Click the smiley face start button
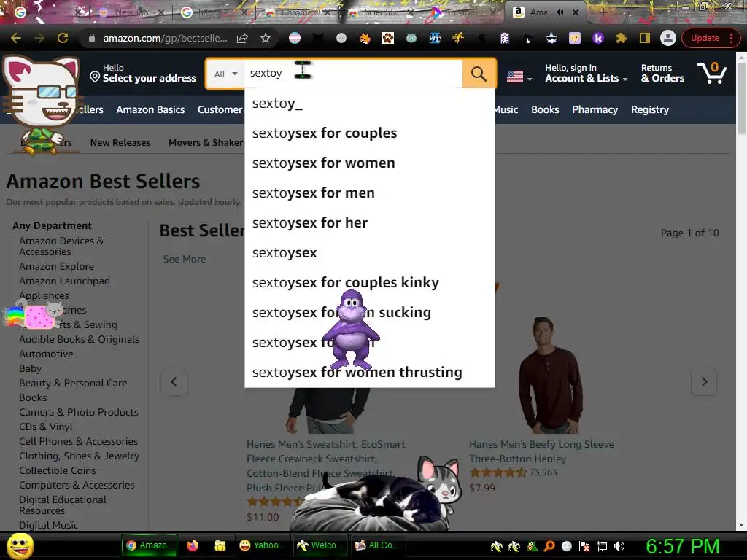Screen dimensions: 747x560 click(x=20, y=545)
